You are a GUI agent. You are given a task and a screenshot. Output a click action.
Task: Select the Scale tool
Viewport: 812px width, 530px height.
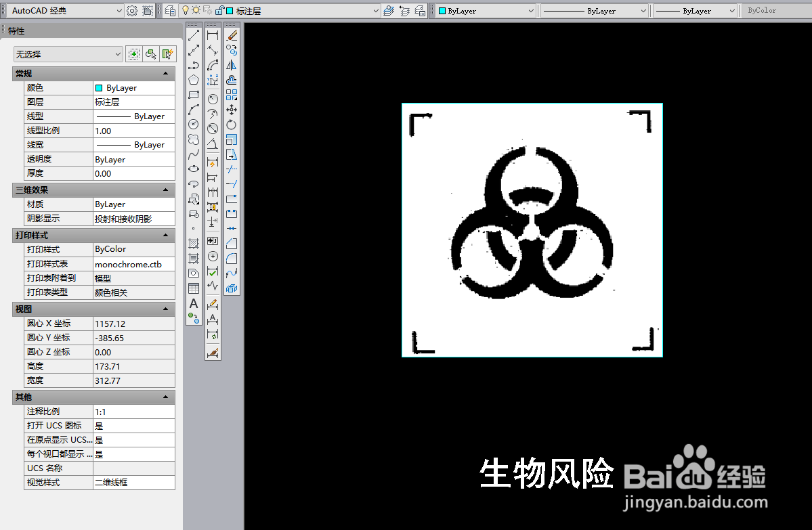click(232, 139)
